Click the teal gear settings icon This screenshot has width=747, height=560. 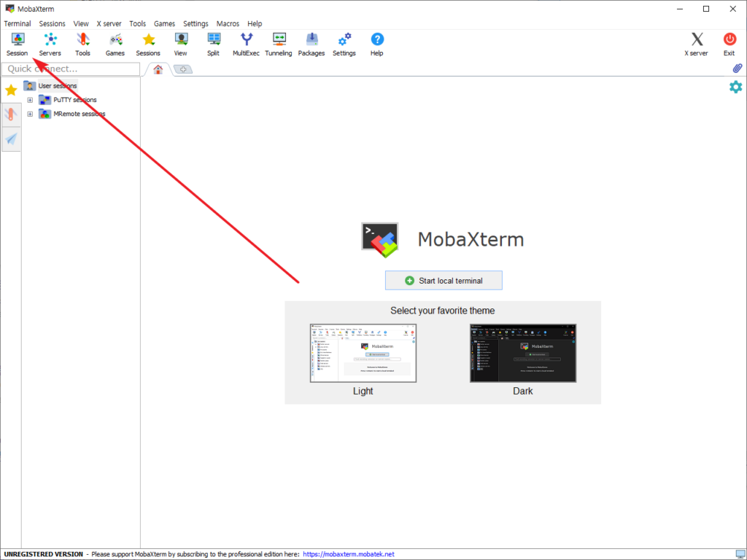coord(735,87)
